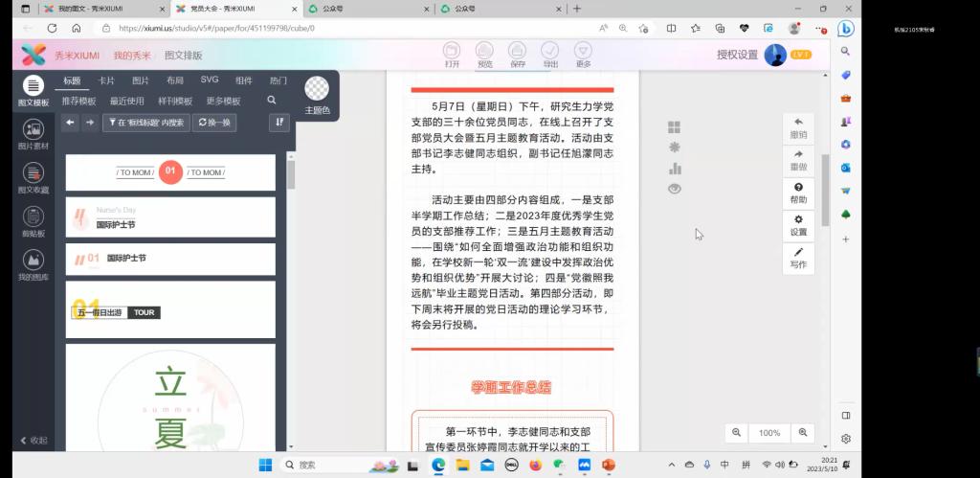Click the 换一换 refresh button
The image size is (980, 478).
214,123
